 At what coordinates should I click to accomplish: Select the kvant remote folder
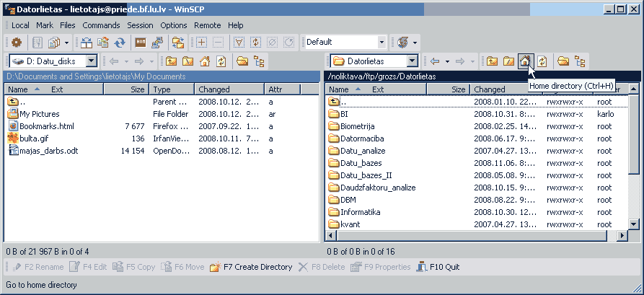point(350,225)
